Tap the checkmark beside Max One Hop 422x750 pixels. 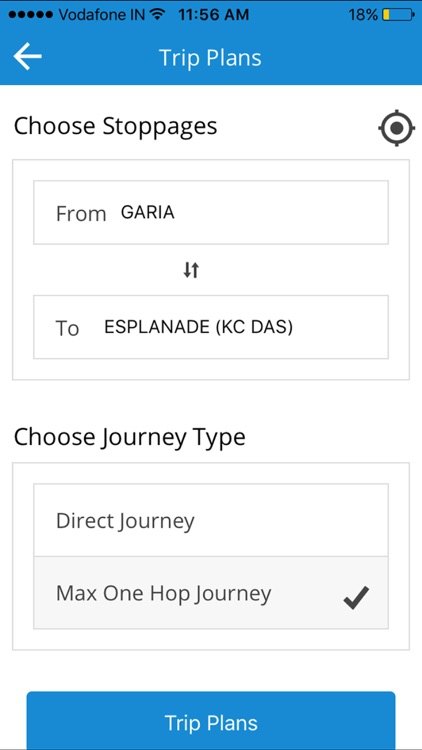[x=356, y=598]
